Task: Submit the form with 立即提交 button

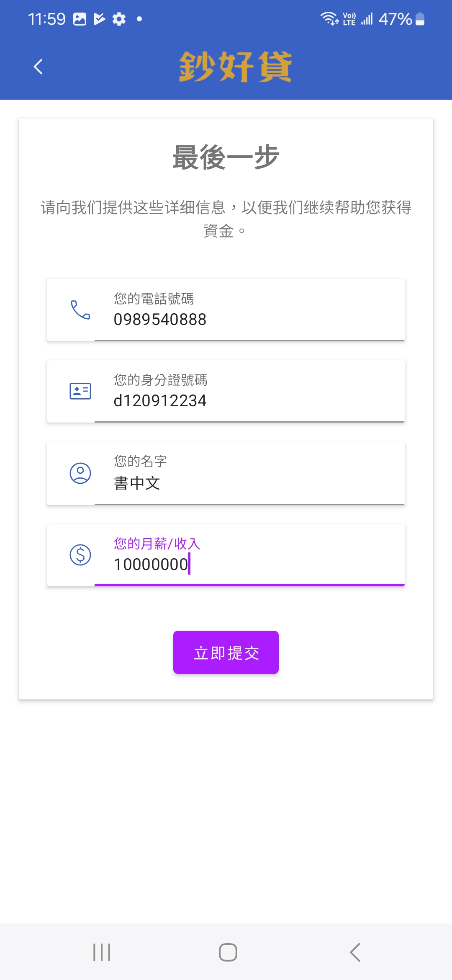Action: (226, 652)
